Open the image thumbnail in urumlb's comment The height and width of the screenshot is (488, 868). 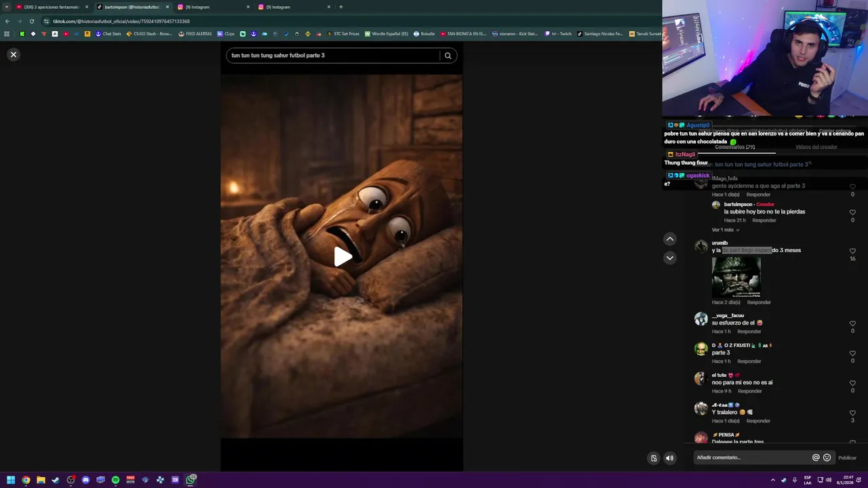coord(736,277)
